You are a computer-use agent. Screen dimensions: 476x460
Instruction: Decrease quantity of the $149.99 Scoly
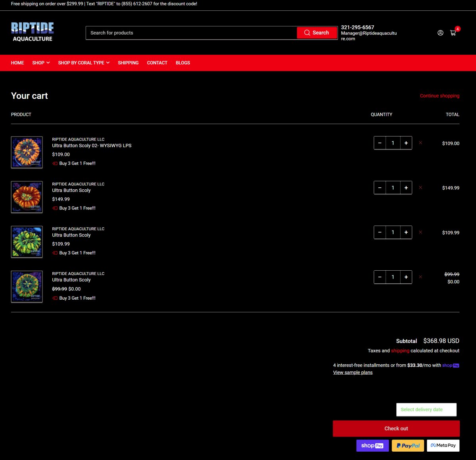coord(380,188)
